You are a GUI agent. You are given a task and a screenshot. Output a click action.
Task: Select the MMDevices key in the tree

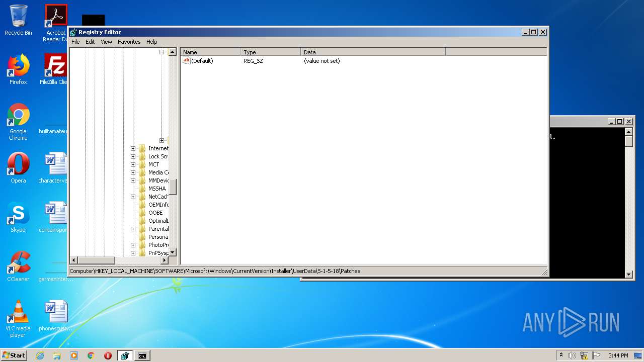coord(158,180)
